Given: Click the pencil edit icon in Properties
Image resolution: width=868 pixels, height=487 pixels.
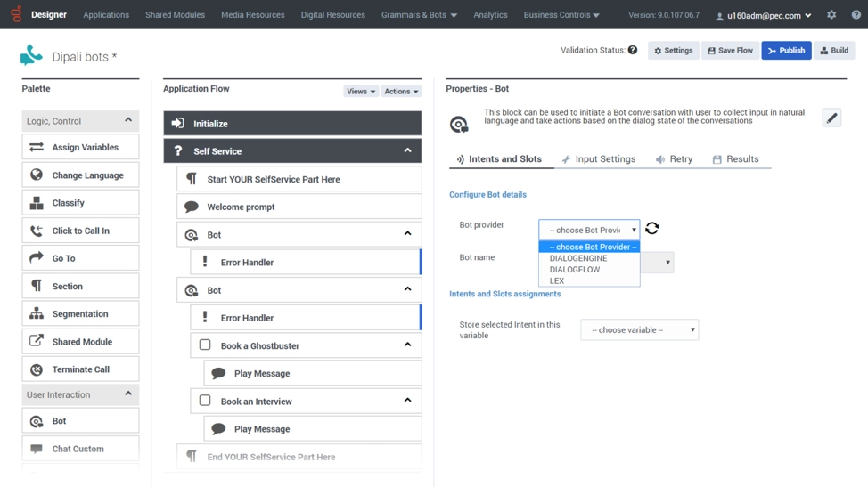Looking at the screenshot, I should point(831,118).
